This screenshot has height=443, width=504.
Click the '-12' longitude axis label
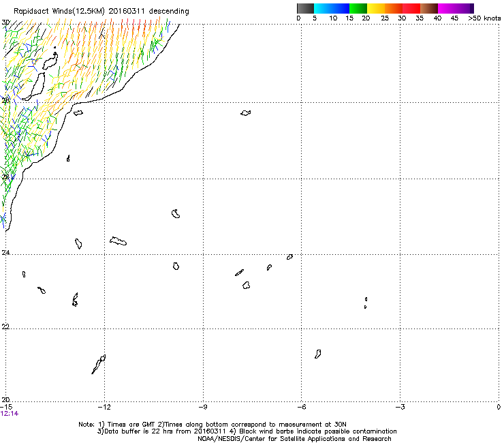tap(104, 407)
